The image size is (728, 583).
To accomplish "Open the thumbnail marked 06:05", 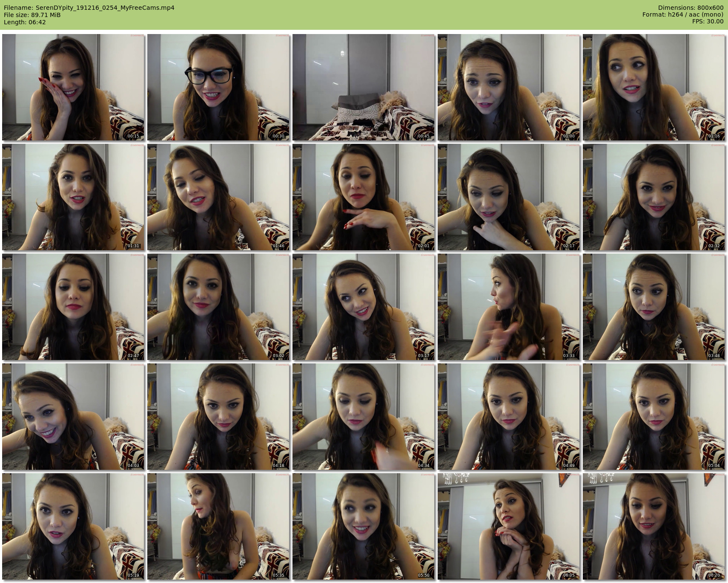I will (x=509, y=527).
